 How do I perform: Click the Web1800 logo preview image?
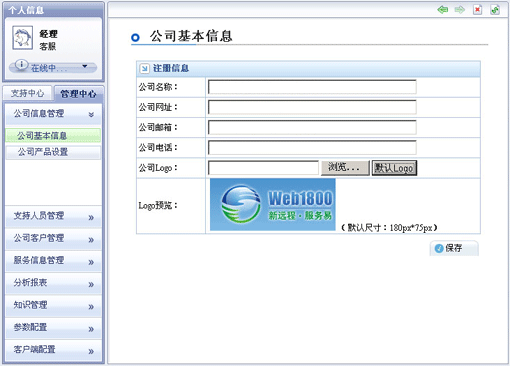273,204
